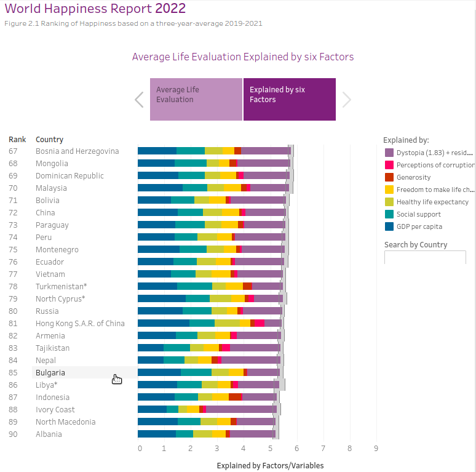
Task: Click the World Happiness Report 2022 title
Action: (95, 8)
